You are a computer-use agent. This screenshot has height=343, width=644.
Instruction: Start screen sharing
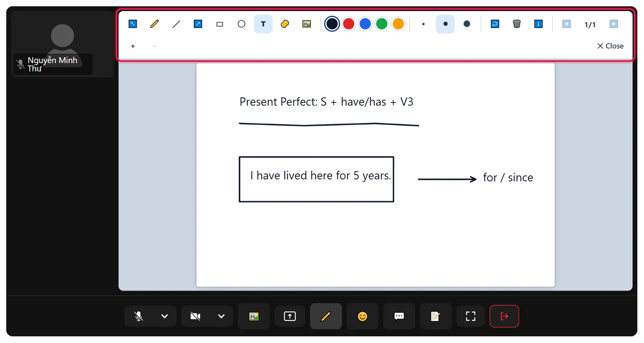click(290, 316)
